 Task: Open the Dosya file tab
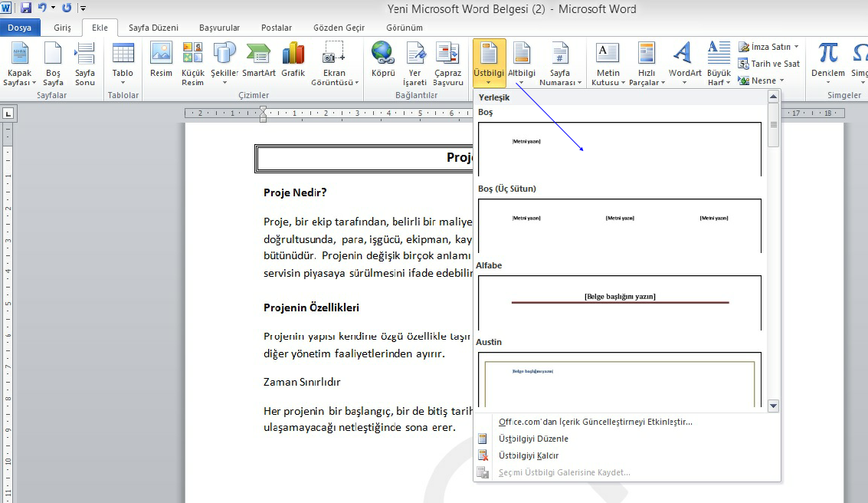click(x=19, y=28)
